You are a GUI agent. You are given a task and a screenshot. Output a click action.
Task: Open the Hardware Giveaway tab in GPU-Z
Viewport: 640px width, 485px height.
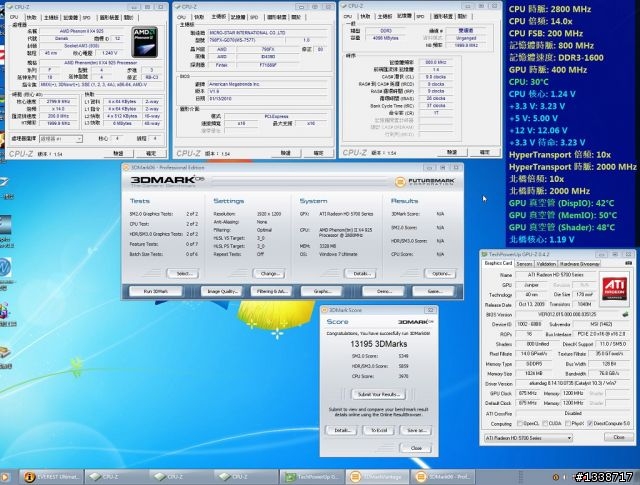579,264
